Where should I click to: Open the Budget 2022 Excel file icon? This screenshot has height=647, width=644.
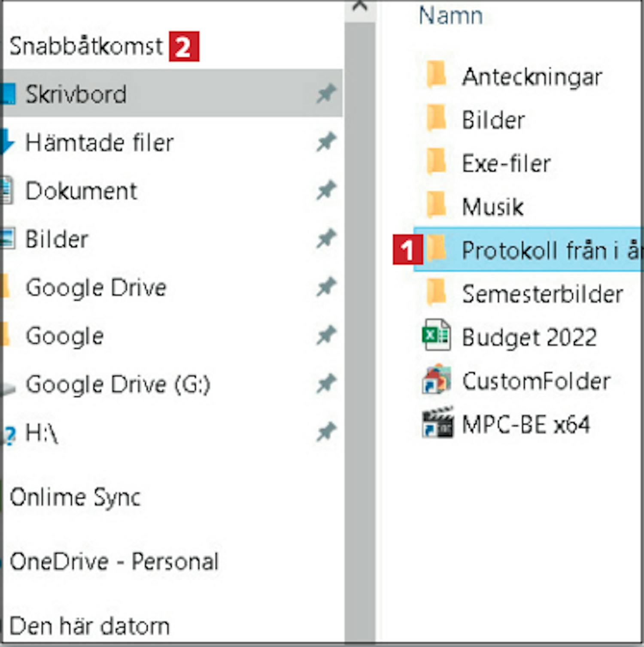tap(436, 335)
